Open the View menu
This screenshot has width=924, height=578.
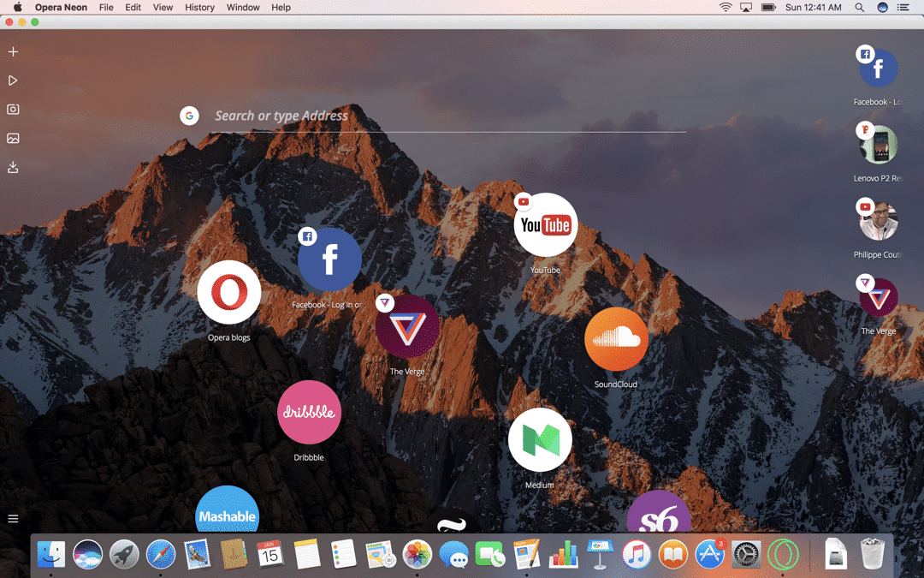[x=163, y=8]
